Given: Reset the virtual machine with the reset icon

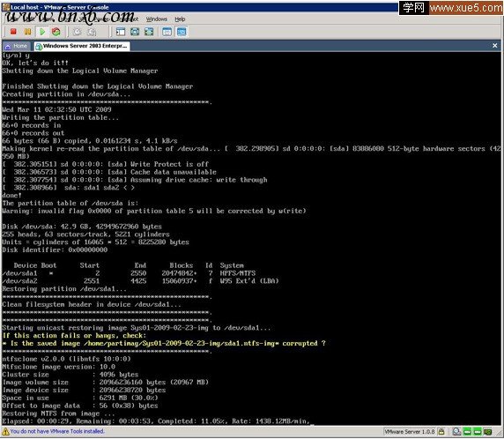Looking at the screenshot, I should 56,32.
